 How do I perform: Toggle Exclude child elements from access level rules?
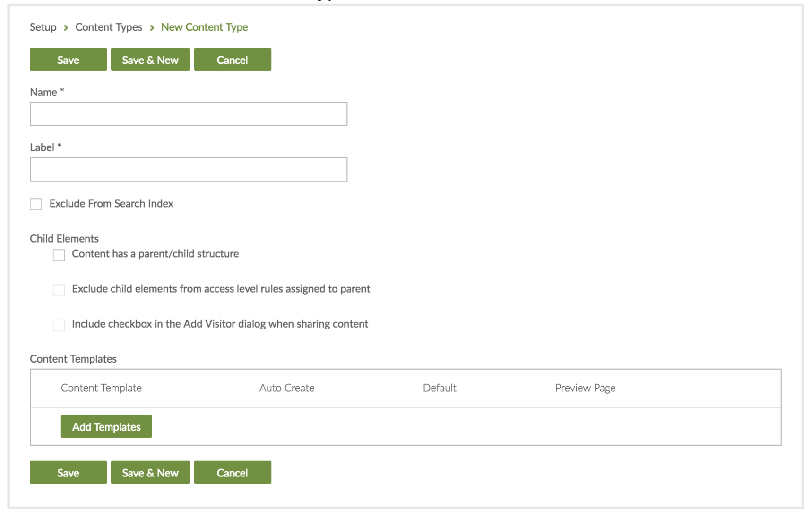pos(59,290)
